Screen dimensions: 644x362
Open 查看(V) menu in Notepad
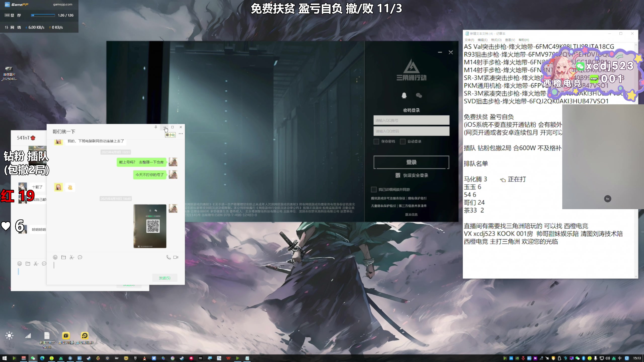point(510,40)
